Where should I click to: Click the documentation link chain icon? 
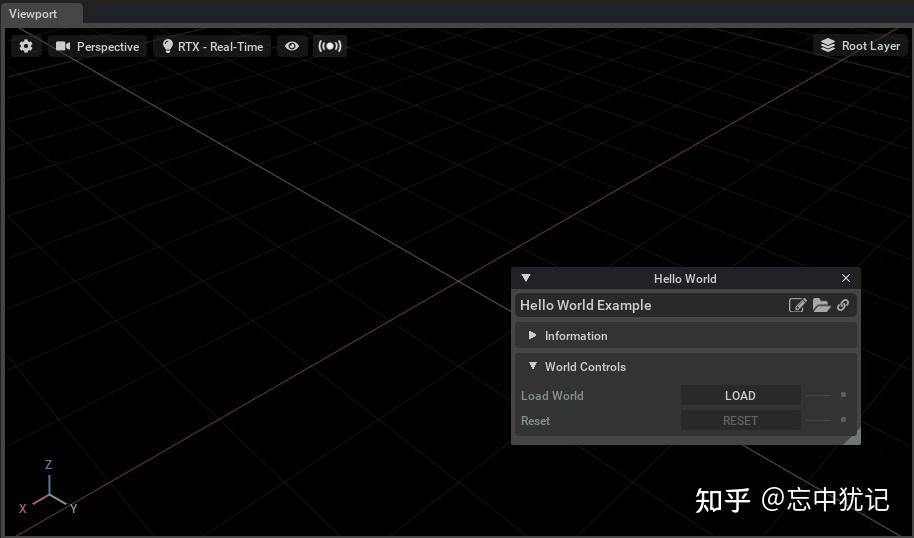pyautogui.click(x=843, y=305)
